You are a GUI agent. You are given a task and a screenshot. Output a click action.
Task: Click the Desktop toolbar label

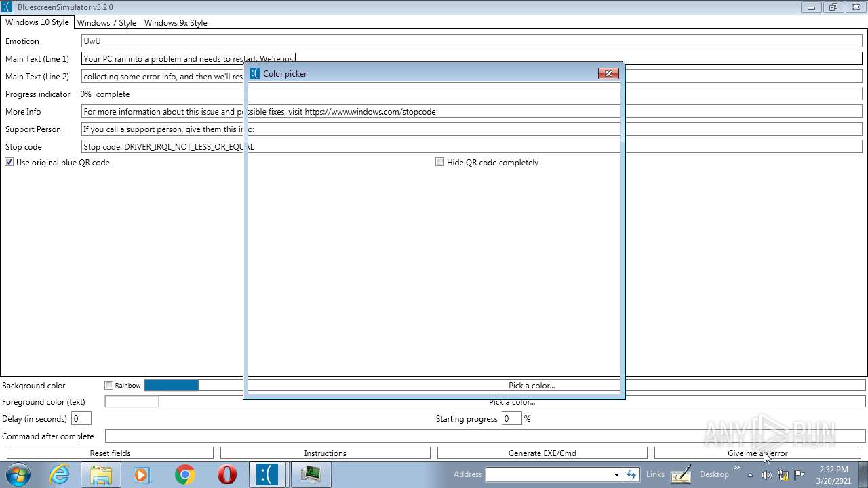click(x=714, y=474)
